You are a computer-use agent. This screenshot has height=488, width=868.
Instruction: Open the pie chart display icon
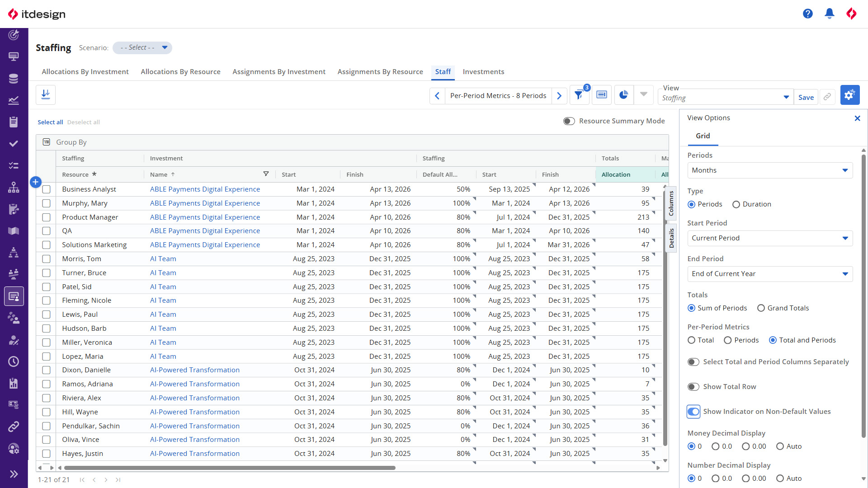click(624, 95)
